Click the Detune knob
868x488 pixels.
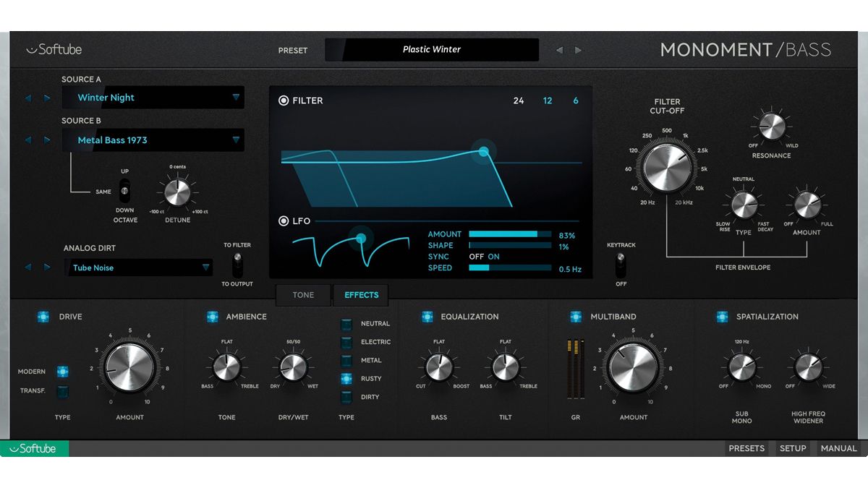point(176,192)
